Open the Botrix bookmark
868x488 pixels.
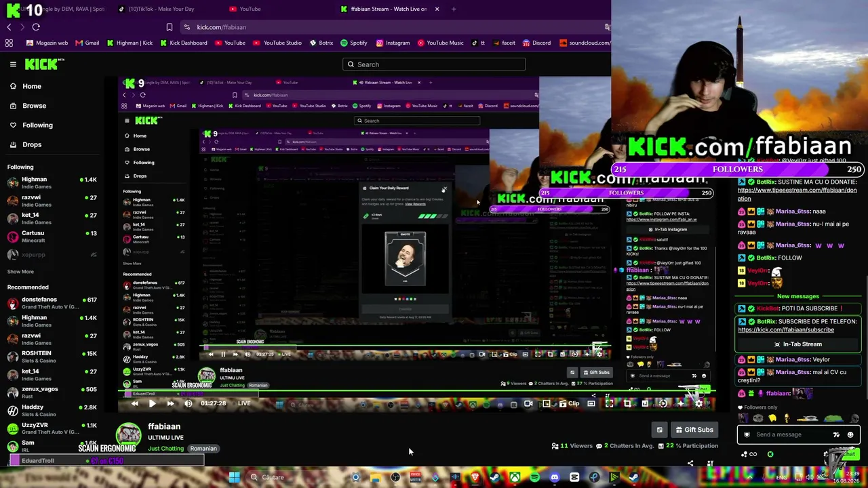click(321, 43)
